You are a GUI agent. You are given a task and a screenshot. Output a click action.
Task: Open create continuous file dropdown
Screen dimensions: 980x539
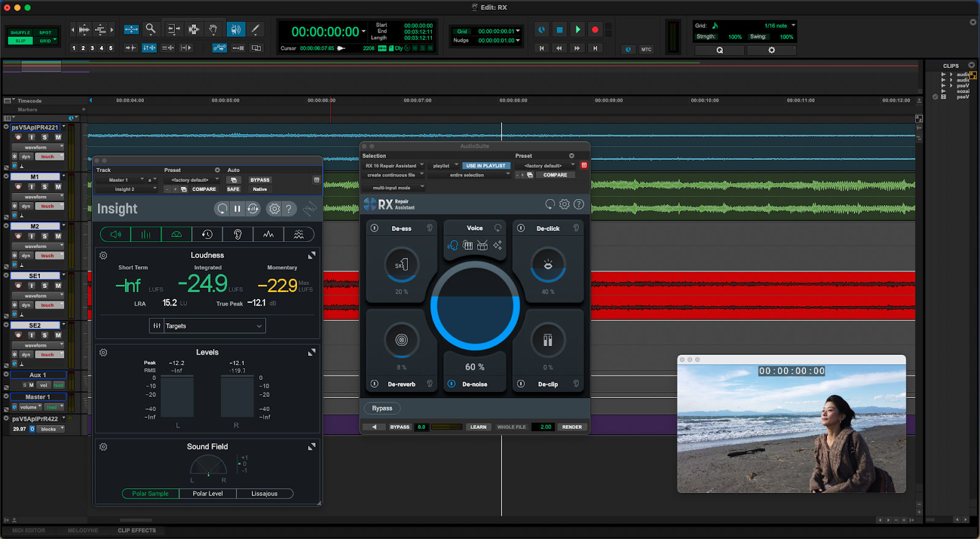394,175
